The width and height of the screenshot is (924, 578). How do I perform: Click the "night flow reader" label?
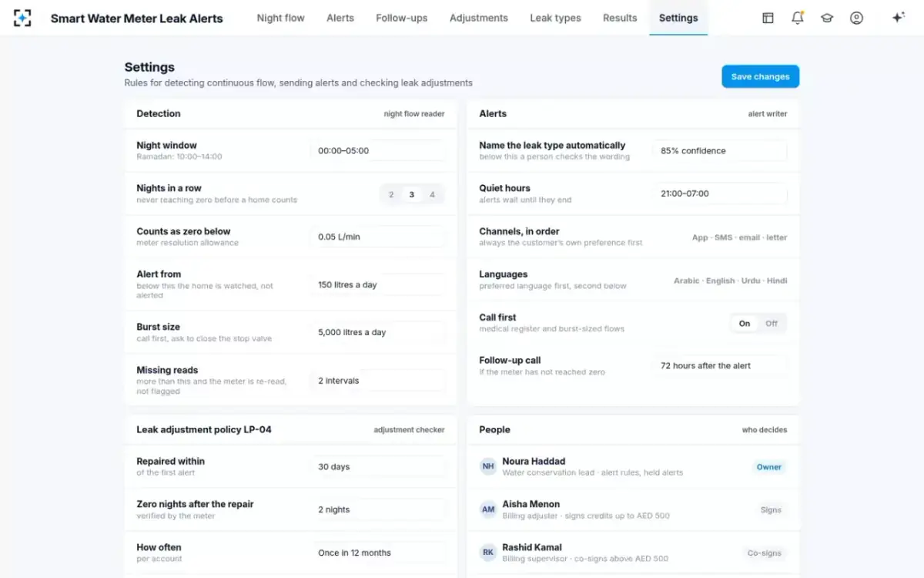(414, 114)
